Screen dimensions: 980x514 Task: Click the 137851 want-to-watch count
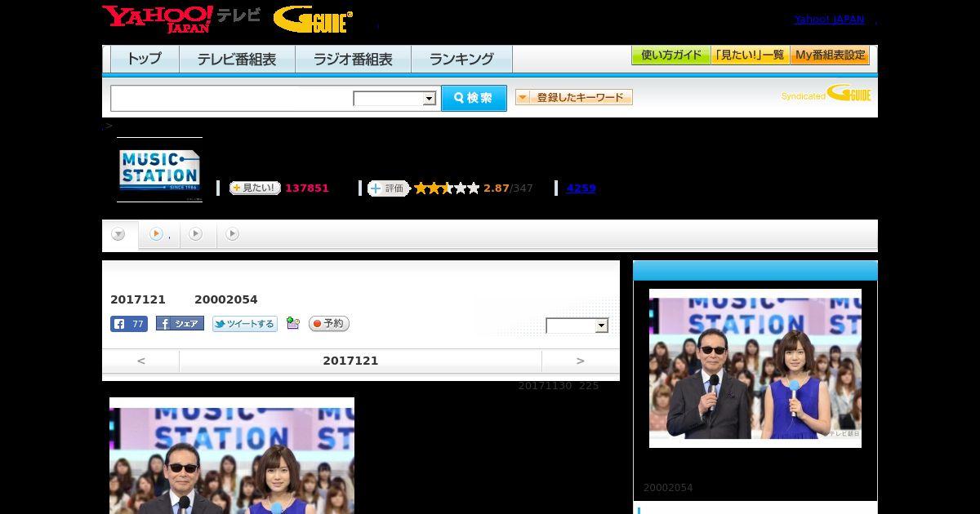click(x=307, y=188)
